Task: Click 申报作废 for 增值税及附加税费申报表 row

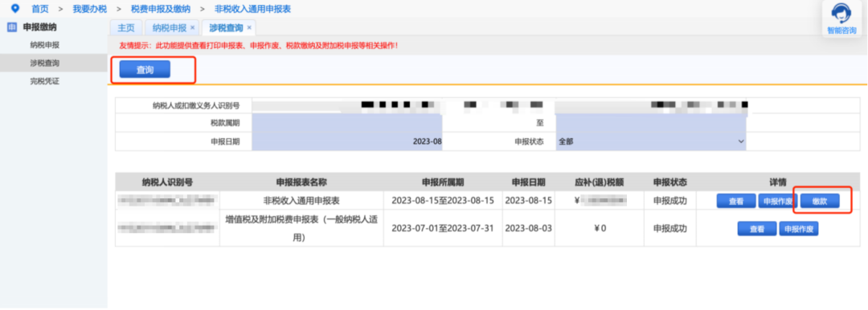Action: click(799, 229)
